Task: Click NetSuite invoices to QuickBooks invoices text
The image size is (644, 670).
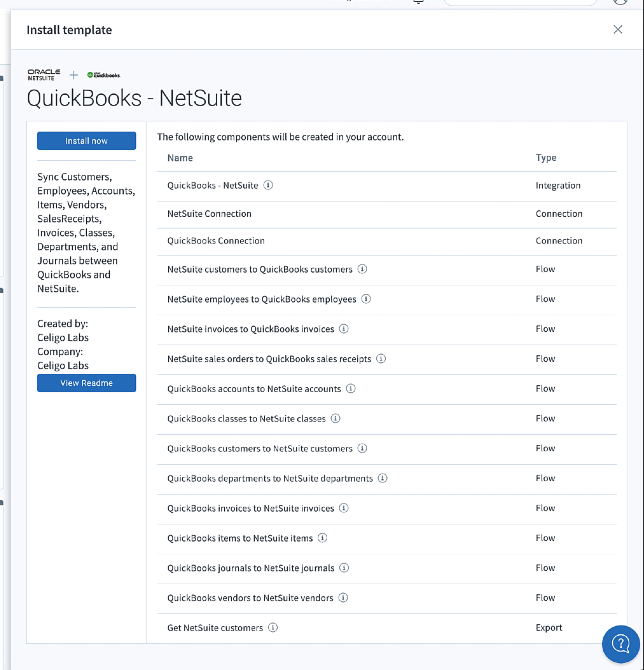Action: click(251, 329)
